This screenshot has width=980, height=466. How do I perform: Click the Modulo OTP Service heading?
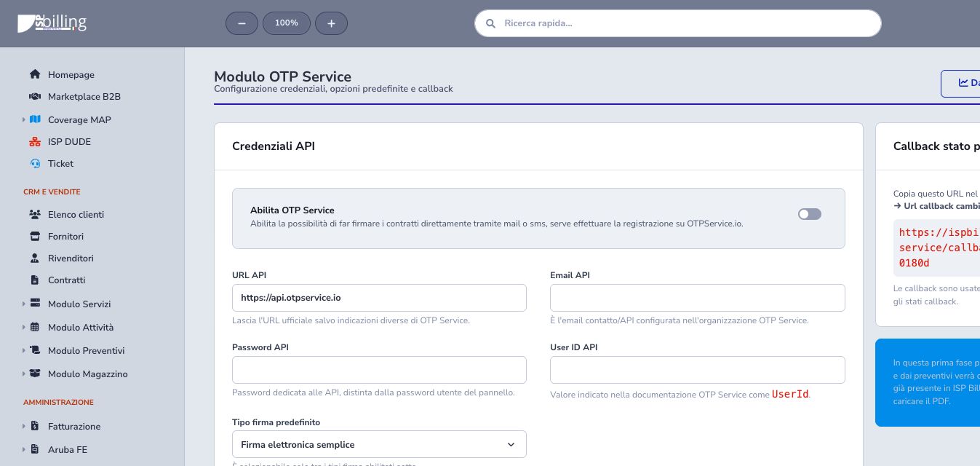tap(282, 76)
